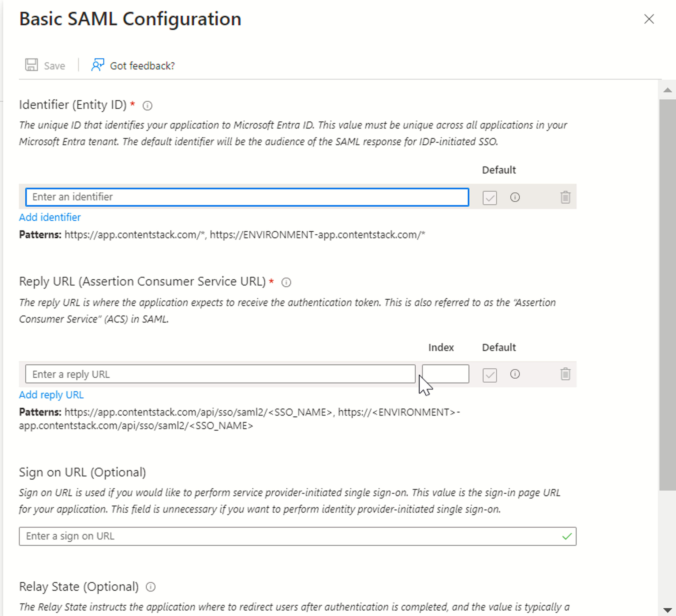Click reply URL Patterns text with saml2
The width and height of the screenshot is (676, 616).
coord(239,419)
